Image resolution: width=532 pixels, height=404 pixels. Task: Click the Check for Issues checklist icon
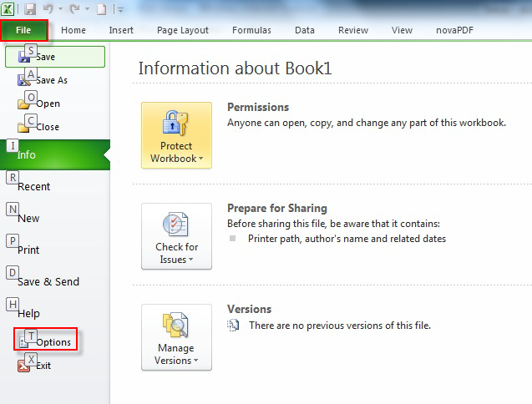pyautogui.click(x=175, y=224)
